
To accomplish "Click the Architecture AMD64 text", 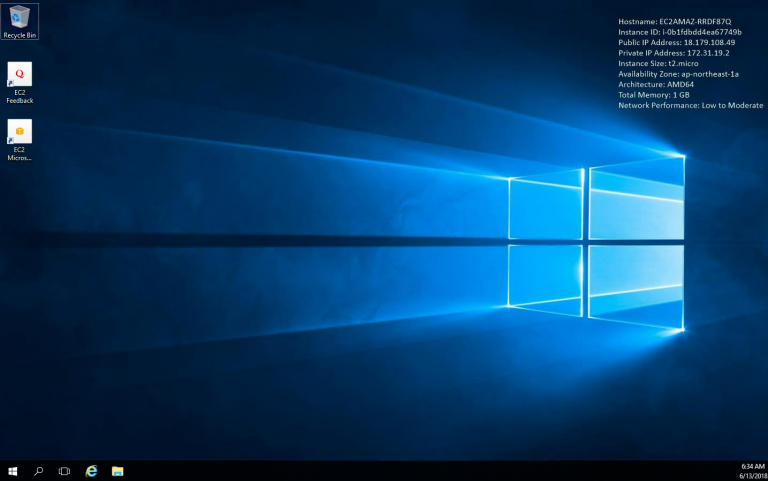I will pos(656,84).
